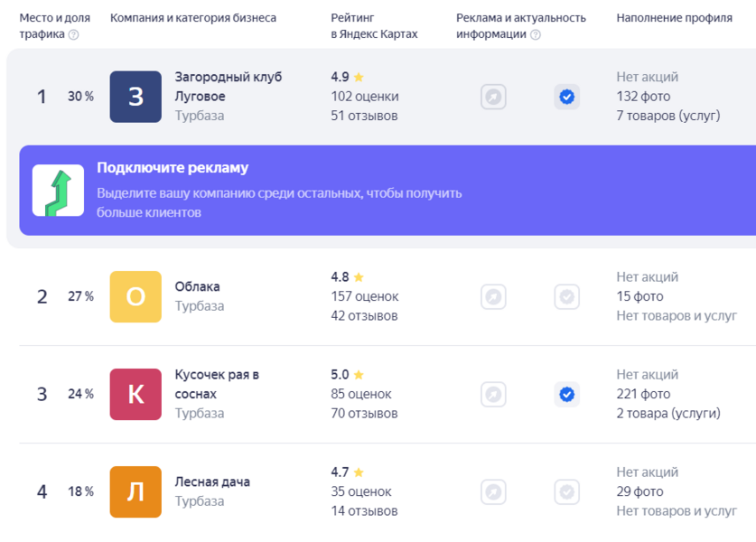The width and height of the screenshot is (756, 542).
Task: Click column header 'Наполнение профиля'
Action: (x=674, y=18)
